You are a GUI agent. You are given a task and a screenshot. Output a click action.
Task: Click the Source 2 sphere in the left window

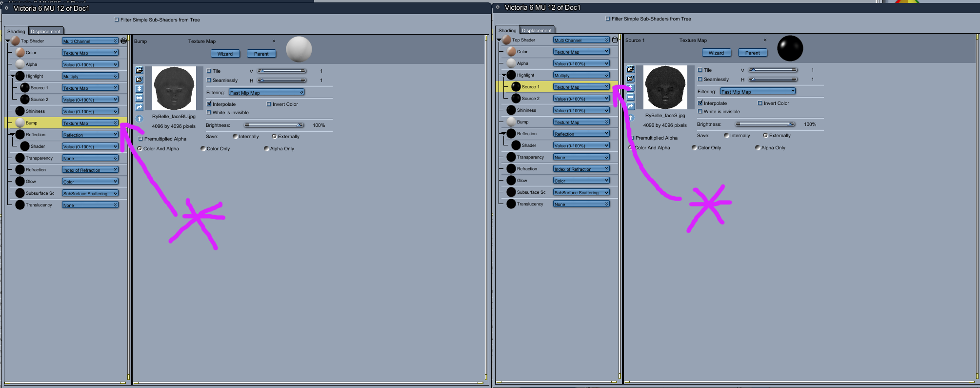(25, 100)
